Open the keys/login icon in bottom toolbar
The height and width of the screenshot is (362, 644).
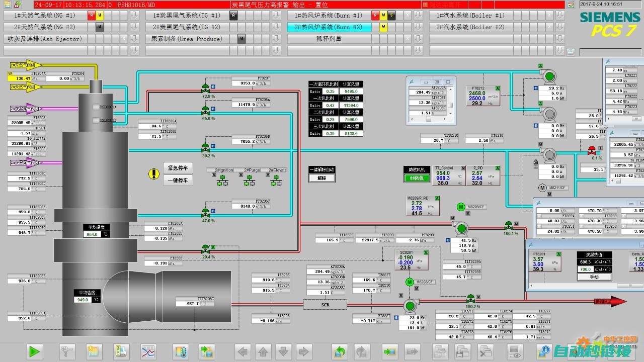(x=67, y=351)
